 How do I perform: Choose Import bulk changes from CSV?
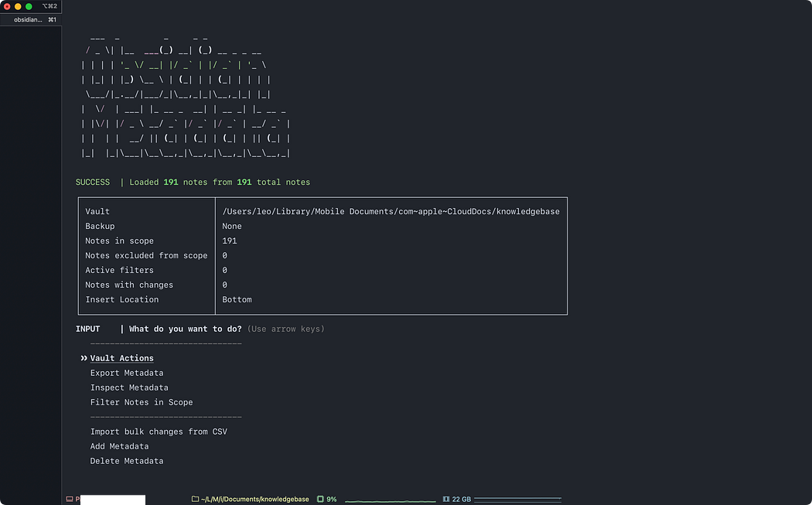(x=159, y=432)
